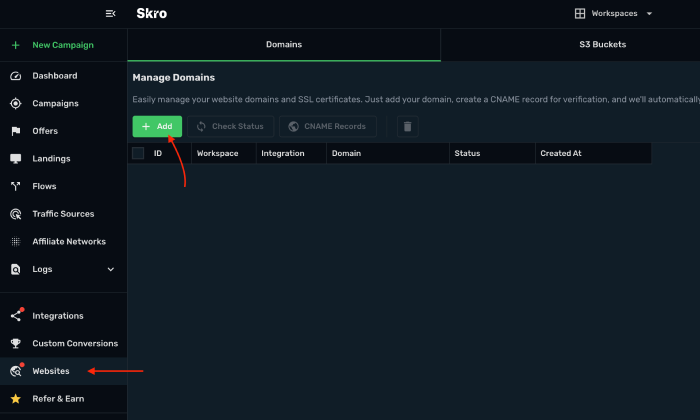
Task: Click the Check Status button
Action: (x=231, y=127)
